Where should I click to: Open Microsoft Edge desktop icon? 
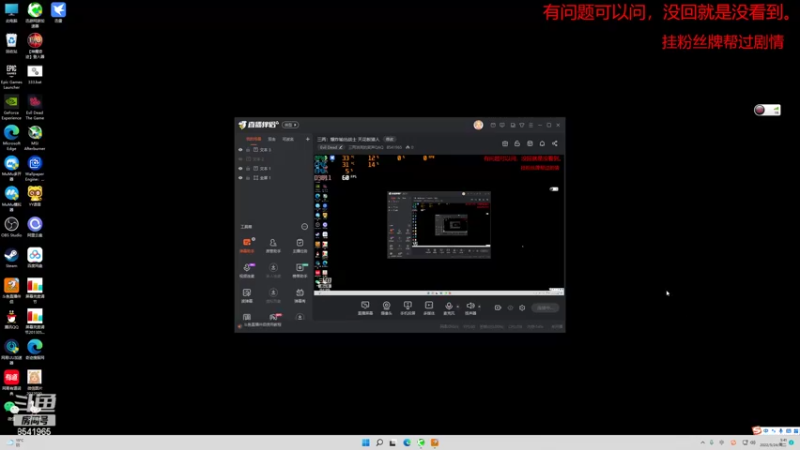pos(11,138)
